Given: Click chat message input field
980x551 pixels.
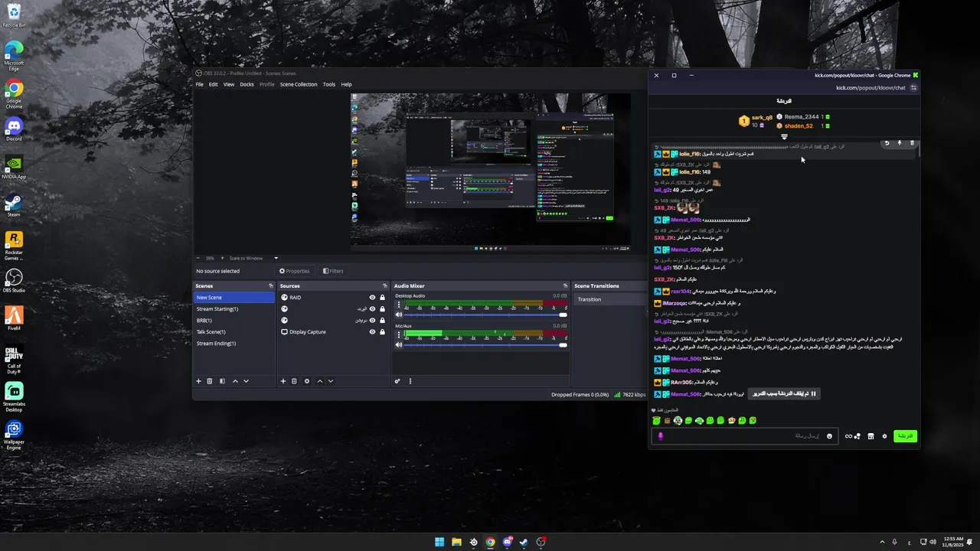Looking at the screenshot, I should tap(743, 436).
